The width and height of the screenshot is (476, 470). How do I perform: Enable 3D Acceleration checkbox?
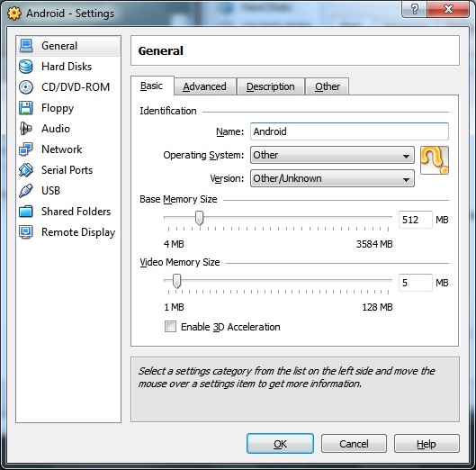[x=170, y=327]
